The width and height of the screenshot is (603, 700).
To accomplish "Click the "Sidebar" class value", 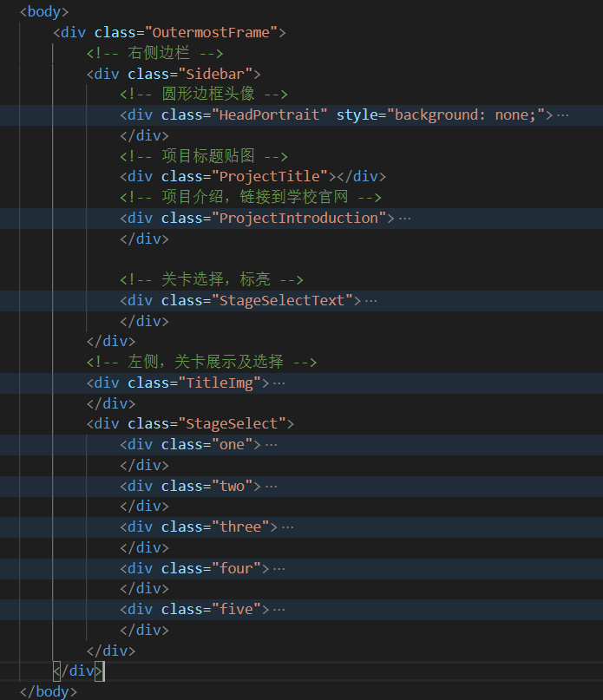I will click(x=215, y=74).
